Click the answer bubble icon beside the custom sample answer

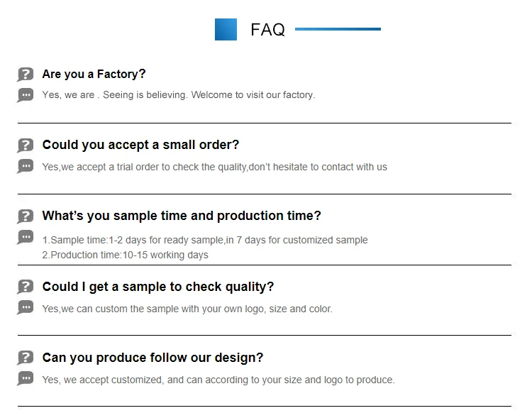pos(26,307)
